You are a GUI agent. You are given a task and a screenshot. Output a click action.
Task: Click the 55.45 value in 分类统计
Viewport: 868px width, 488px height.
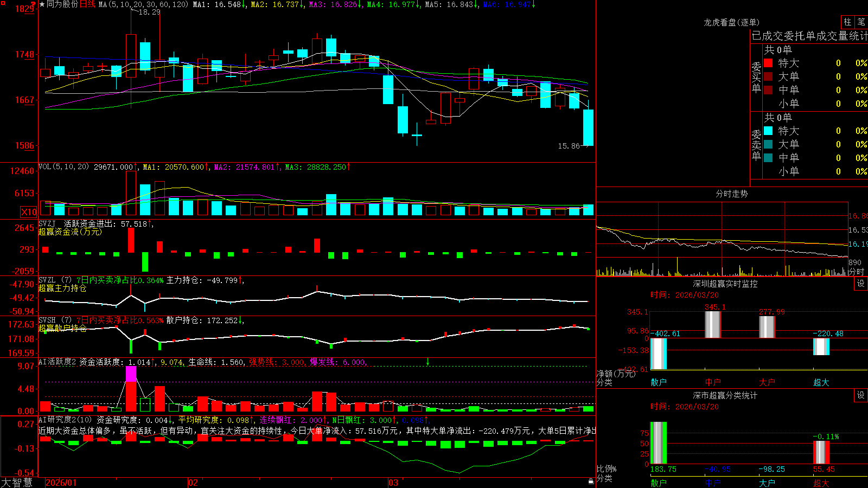click(824, 469)
